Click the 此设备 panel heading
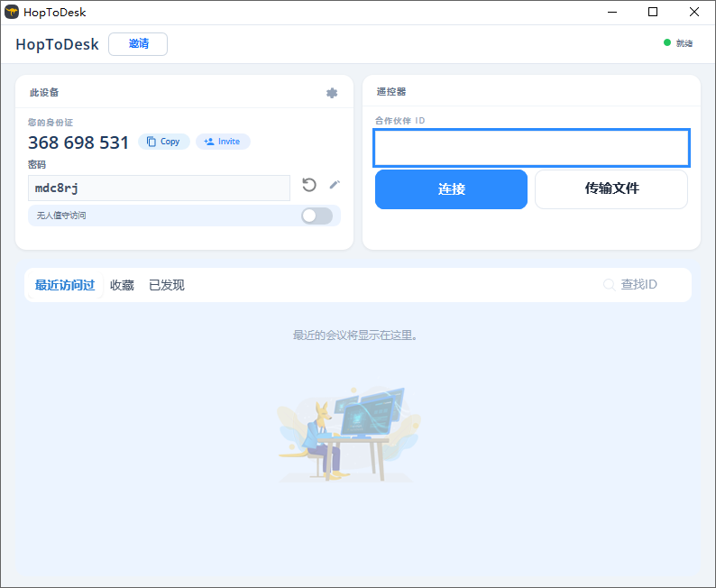This screenshot has width=716, height=588. tap(44, 93)
